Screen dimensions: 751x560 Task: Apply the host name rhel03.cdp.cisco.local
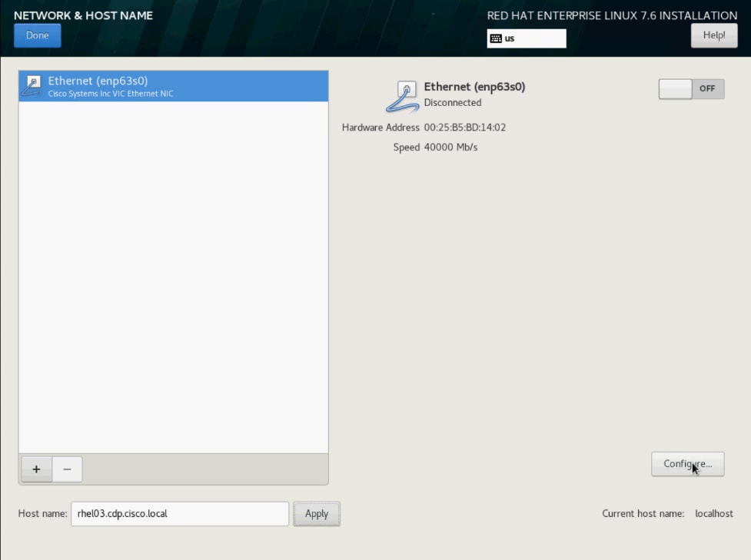tap(317, 514)
